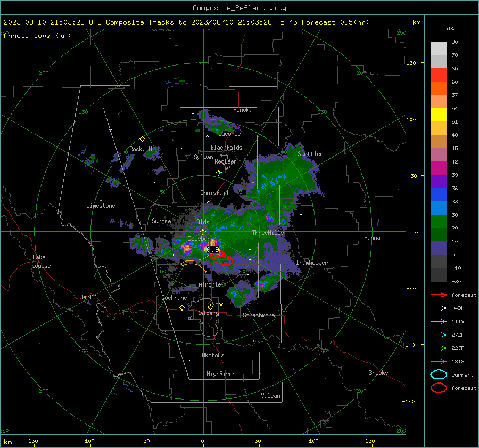Image resolution: width=479 pixels, height=448 pixels.
Task: Pick the magenta 18TS arrow legend icon
Action: pos(439,362)
